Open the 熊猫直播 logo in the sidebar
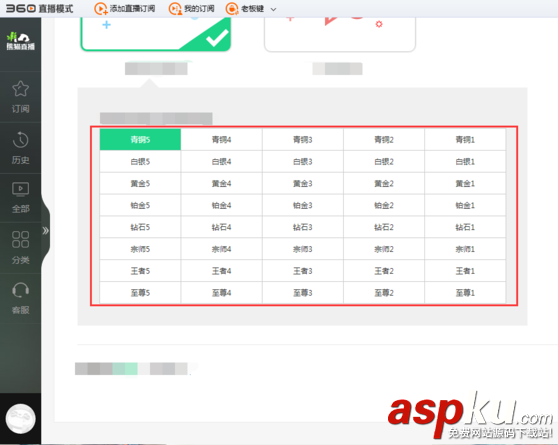558x445 pixels. click(x=20, y=41)
